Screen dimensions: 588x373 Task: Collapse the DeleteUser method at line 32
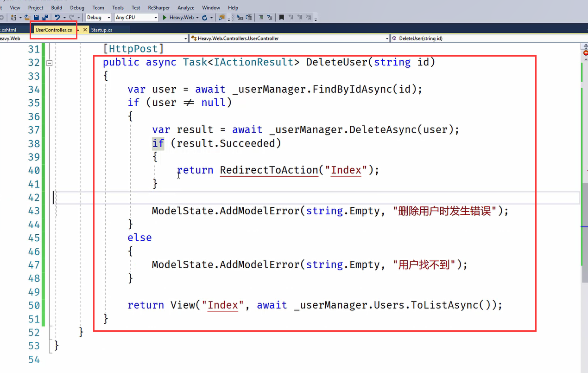pos(50,63)
